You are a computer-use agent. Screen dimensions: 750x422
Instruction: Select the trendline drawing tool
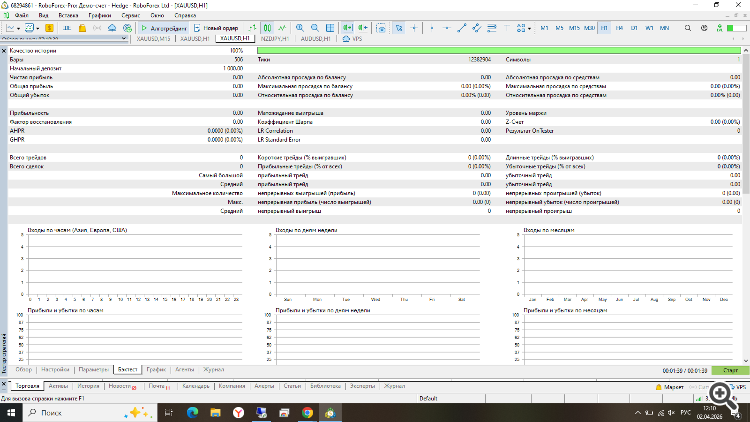[462, 28]
